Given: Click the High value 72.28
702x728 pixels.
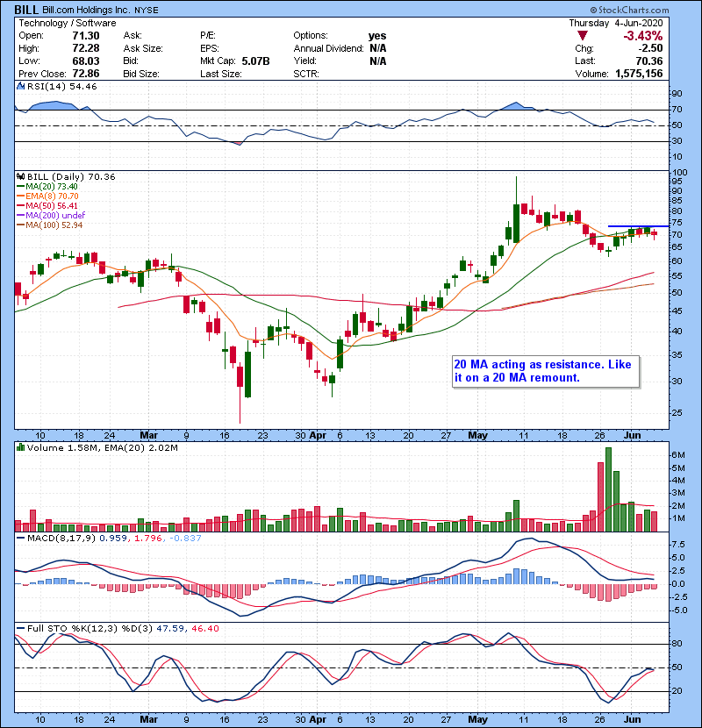Looking at the screenshot, I should coord(85,48).
